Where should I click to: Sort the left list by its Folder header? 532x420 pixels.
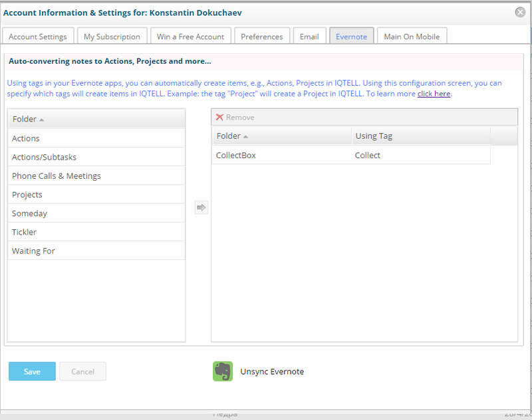(96, 119)
